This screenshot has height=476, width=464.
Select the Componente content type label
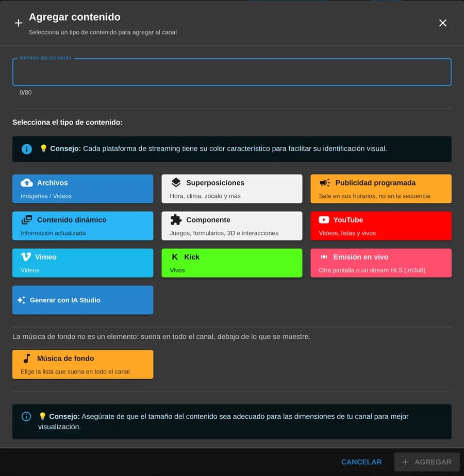coord(208,220)
